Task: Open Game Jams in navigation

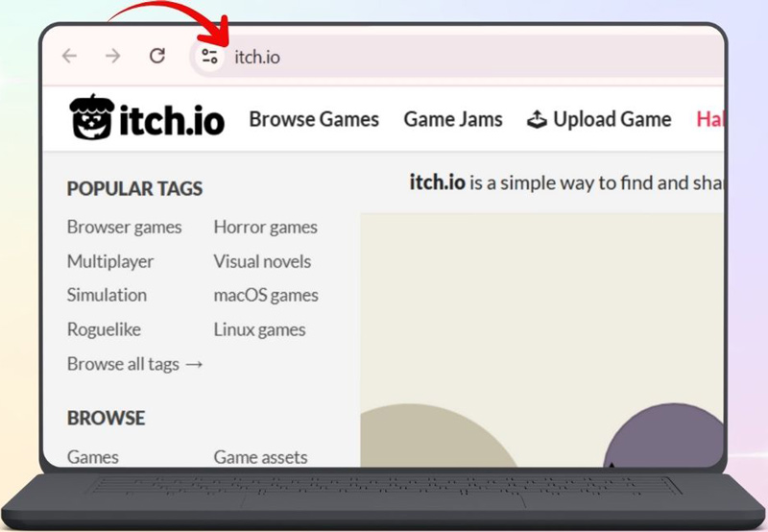Action: [452, 119]
